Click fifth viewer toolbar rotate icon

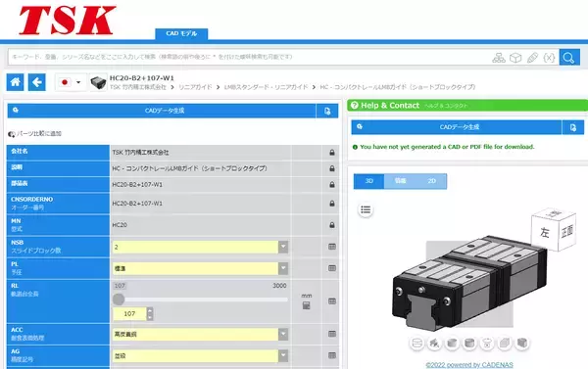click(x=487, y=344)
